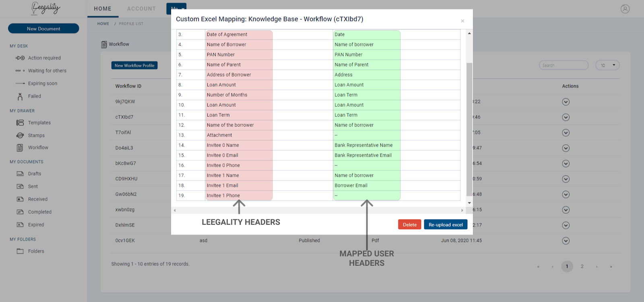644x302 pixels.
Task: Click the mapping table vertical scrollbar thumb
Action: click(469, 129)
